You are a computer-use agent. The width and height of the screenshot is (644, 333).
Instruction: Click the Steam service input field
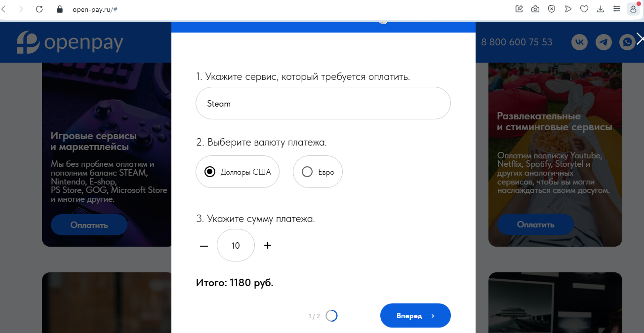(323, 103)
